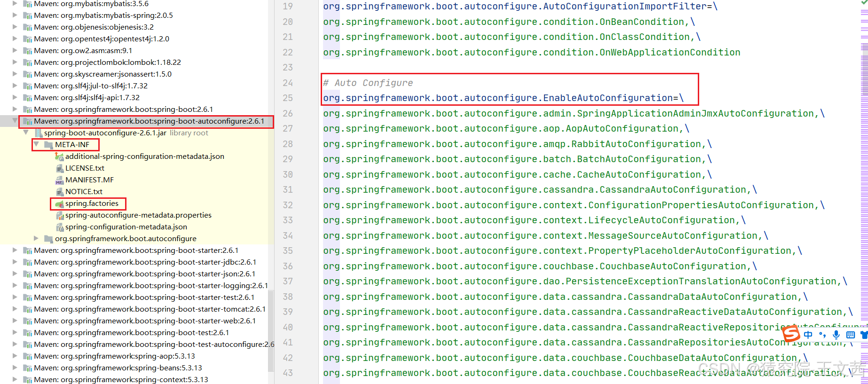This screenshot has width=868, height=384.
Task: Click the library icon of Maven: org.projectlombok:lombok:1.18.22
Action: pyautogui.click(x=28, y=63)
